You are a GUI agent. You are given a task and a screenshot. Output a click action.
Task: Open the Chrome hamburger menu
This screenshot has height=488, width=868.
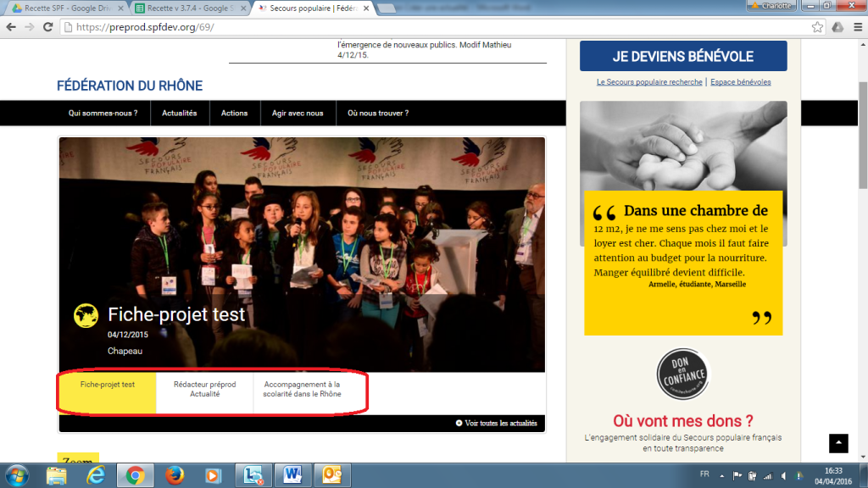(x=858, y=27)
